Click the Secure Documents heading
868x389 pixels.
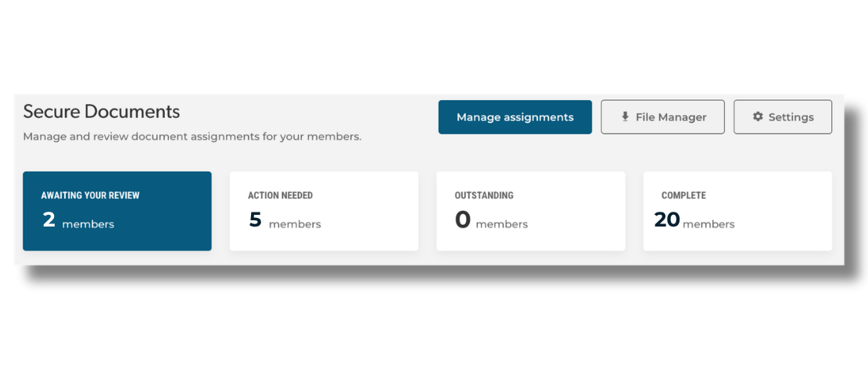102,112
